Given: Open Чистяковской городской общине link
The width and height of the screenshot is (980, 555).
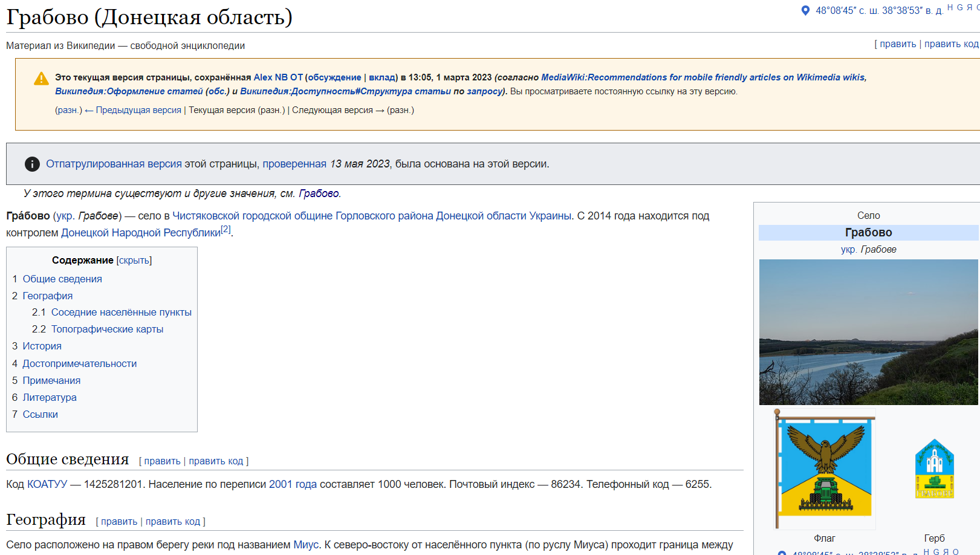Looking at the screenshot, I should tap(253, 216).
